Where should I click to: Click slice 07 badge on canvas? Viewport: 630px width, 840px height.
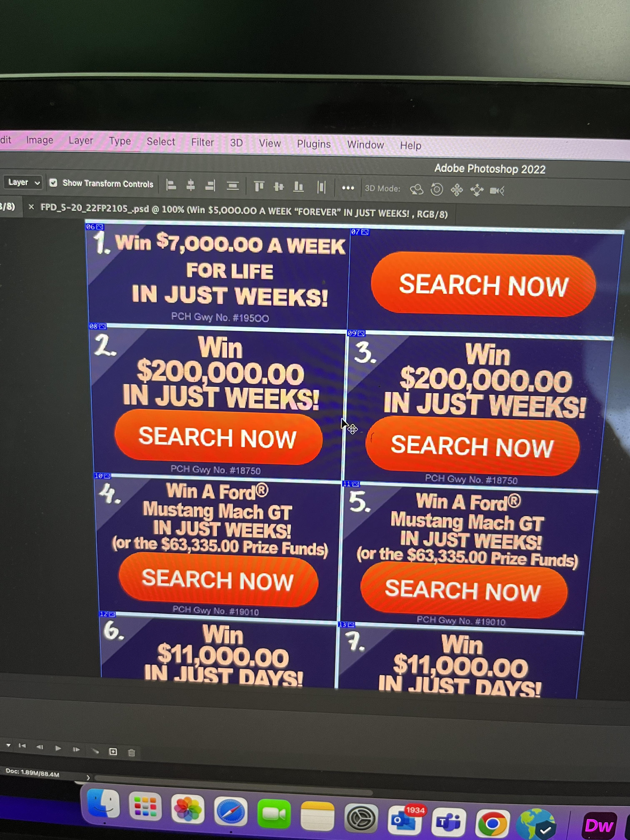(x=360, y=232)
